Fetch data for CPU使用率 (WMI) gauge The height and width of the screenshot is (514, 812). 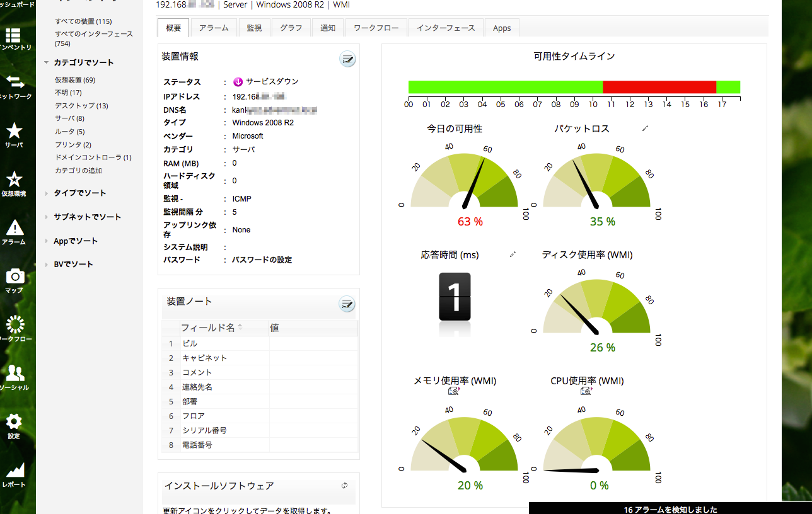[585, 390]
